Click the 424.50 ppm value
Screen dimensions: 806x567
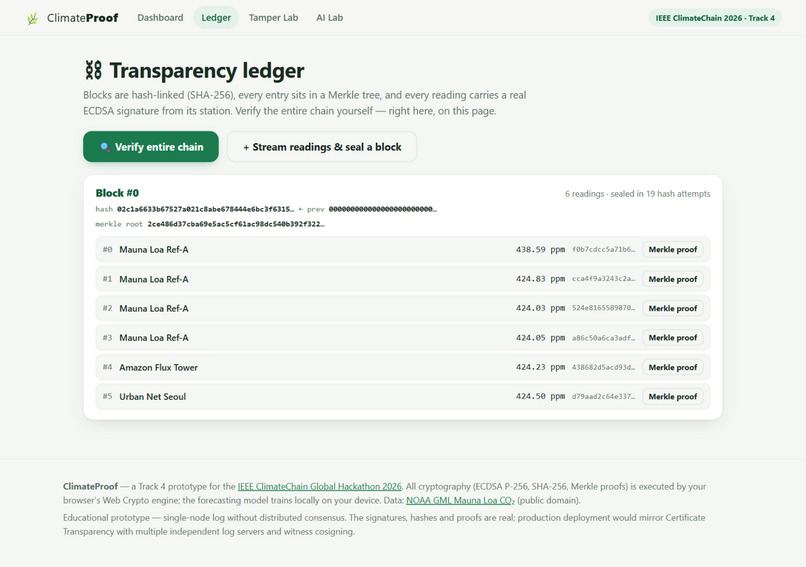point(540,397)
